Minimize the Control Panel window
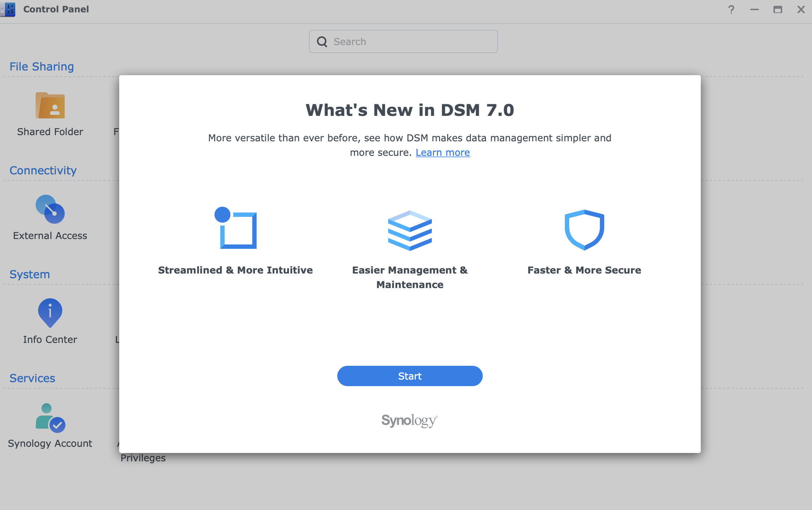The width and height of the screenshot is (812, 510). point(755,9)
